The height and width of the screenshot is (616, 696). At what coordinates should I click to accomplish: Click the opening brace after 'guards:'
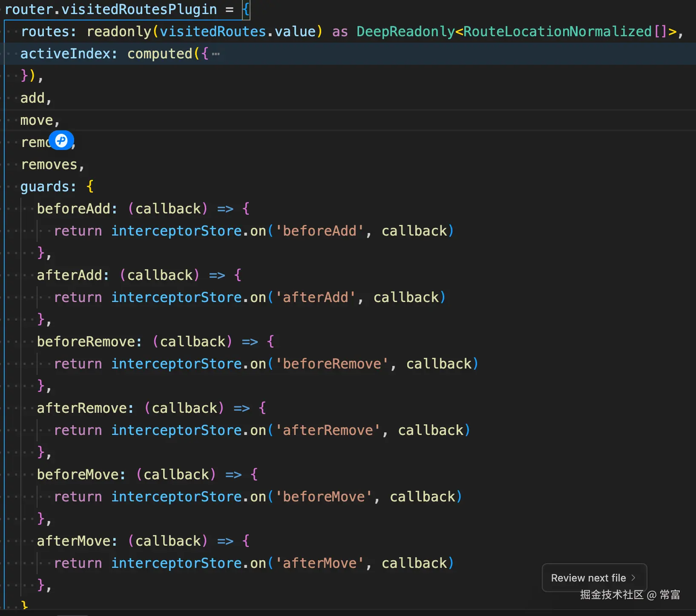(90, 187)
